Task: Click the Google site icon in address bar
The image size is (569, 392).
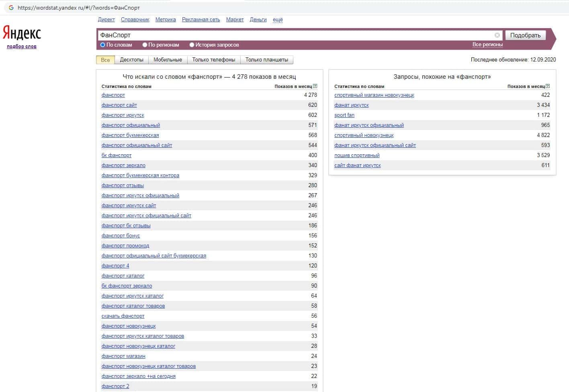Action: [x=11, y=8]
